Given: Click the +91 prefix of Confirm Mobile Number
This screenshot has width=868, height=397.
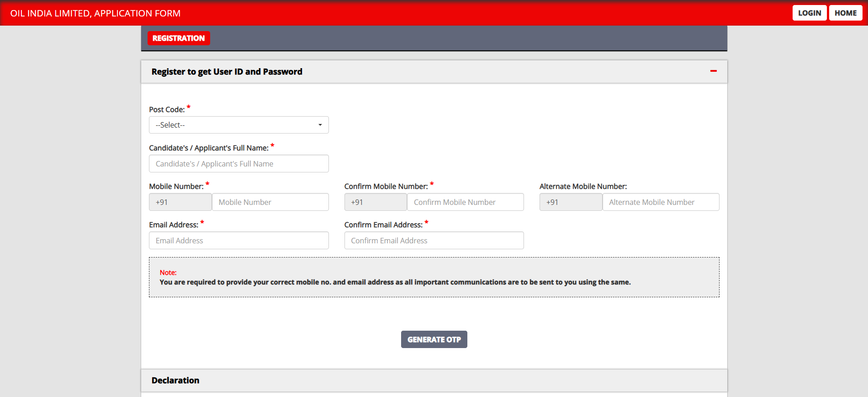Looking at the screenshot, I should (x=375, y=202).
